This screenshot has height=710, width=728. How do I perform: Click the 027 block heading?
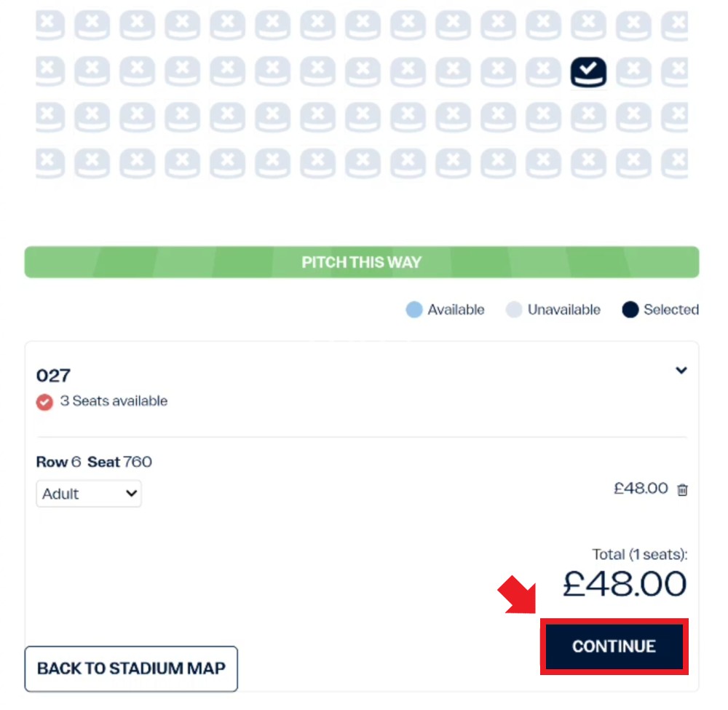click(x=53, y=375)
